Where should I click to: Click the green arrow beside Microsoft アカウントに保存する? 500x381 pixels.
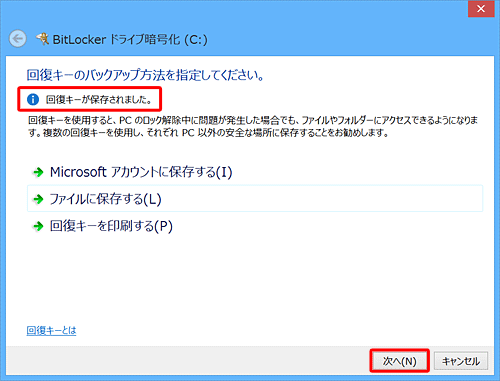coord(38,172)
